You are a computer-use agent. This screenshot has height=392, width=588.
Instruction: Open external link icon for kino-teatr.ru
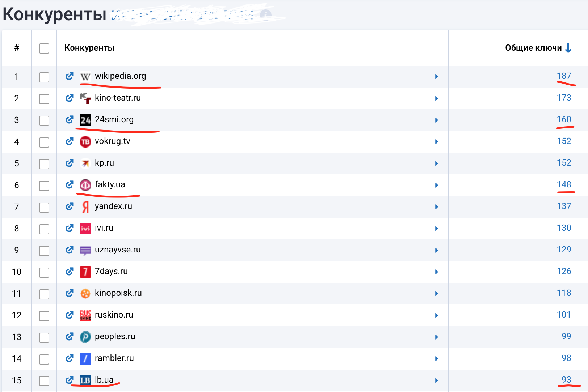click(x=70, y=98)
